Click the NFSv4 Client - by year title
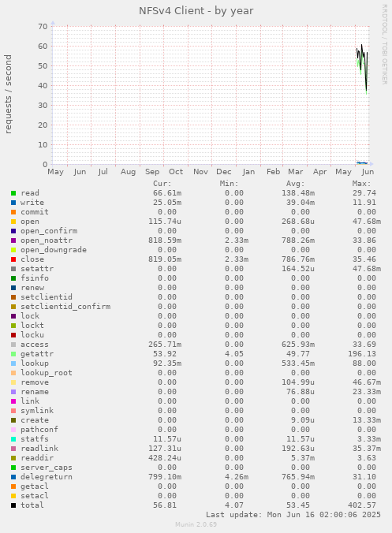Viewport: 392px width, 533px height. (196, 11)
